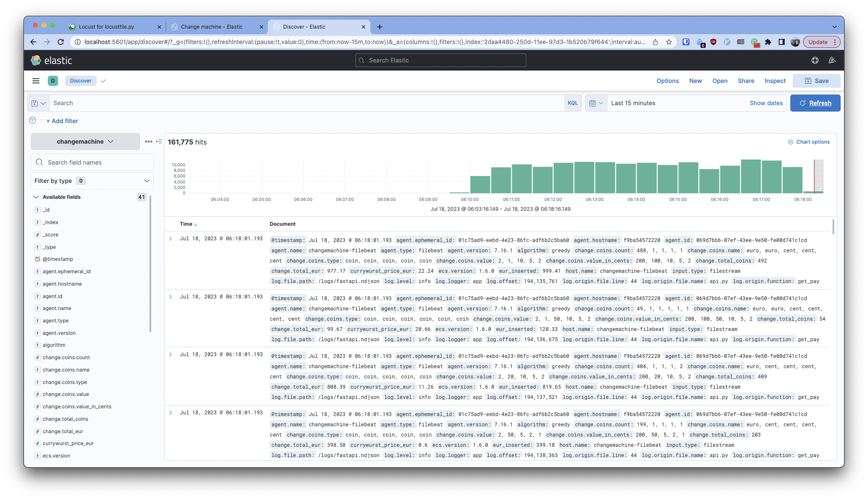The width and height of the screenshot is (868, 499).
Task: Click the Discover breadcrumb badge
Action: pyautogui.click(x=81, y=81)
